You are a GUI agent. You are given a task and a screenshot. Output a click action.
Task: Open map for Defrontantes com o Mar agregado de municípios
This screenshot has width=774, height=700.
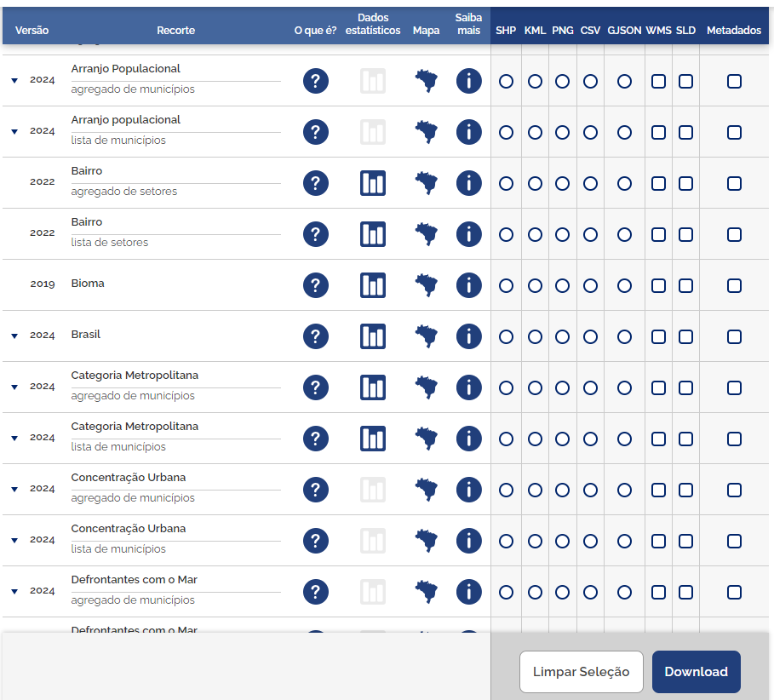pos(427,592)
